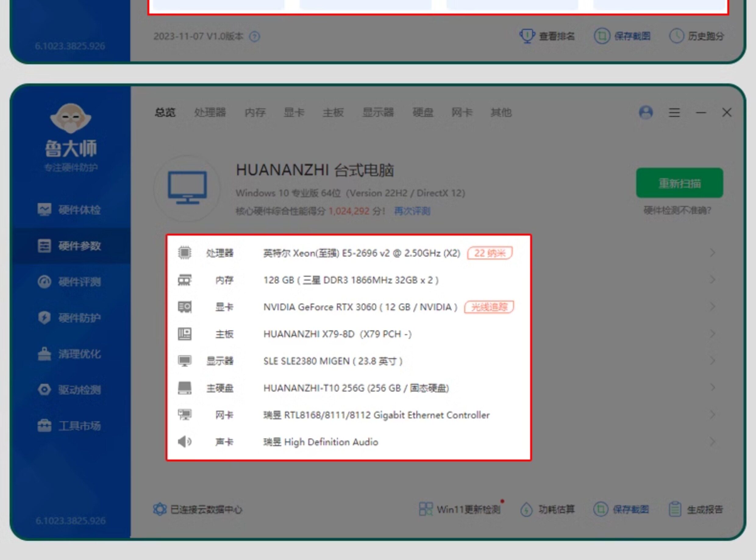This screenshot has width=756, height=560.
Task: Switch to the 处理器 tab
Action: click(x=210, y=113)
